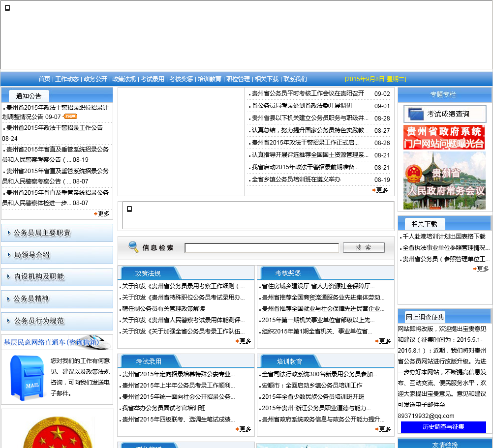Screen dimensions: 493x448
Task: Open the 培训教育 navigation item
Action: (x=210, y=79)
